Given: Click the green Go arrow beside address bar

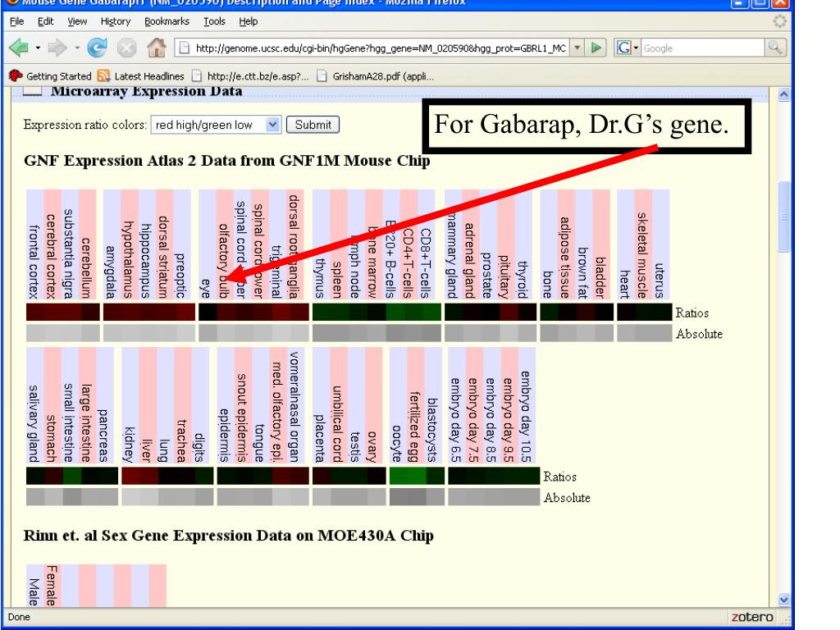Looking at the screenshot, I should point(596,48).
